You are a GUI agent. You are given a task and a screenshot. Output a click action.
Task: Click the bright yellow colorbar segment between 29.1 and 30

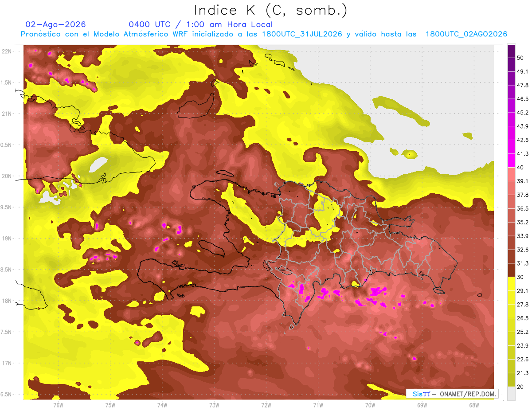pos(511,284)
